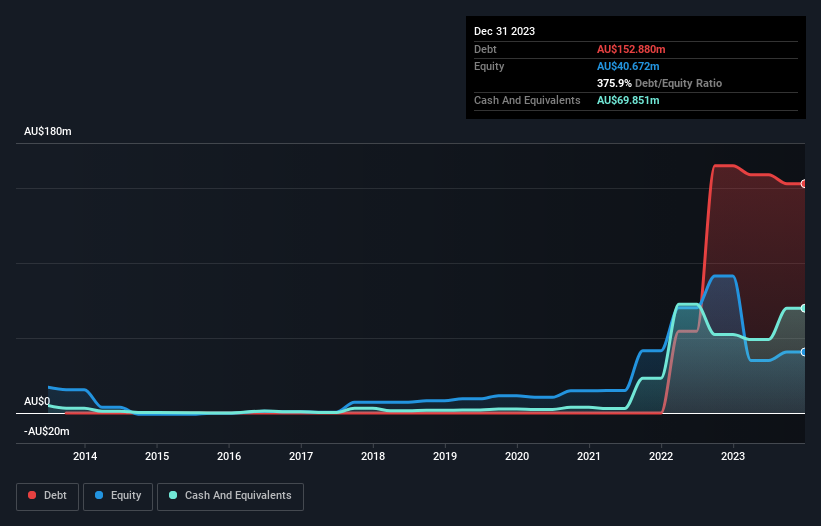Image resolution: width=821 pixels, height=526 pixels.
Task: Click the 375.9% Debt/Equity Ratio text
Action: [659, 83]
